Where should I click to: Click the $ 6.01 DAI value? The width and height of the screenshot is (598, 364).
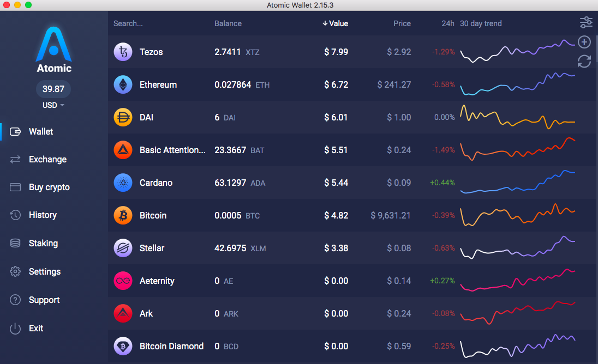[336, 118]
